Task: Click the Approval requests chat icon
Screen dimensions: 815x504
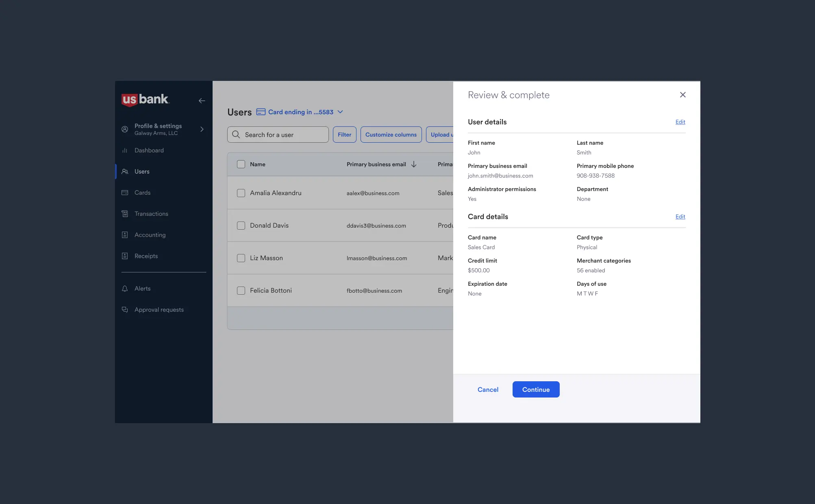Action: (x=125, y=310)
